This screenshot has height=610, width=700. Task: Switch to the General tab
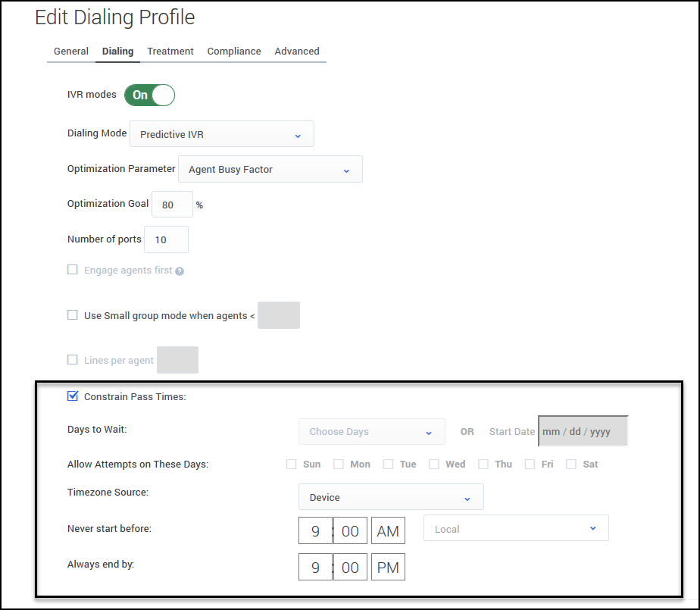[x=71, y=52]
